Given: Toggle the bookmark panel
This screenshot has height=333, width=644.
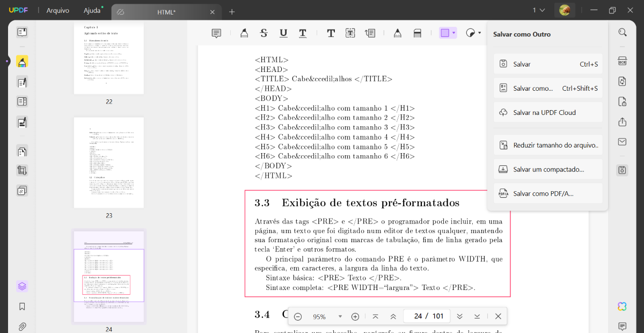Looking at the screenshot, I should pyautogui.click(x=22, y=306).
